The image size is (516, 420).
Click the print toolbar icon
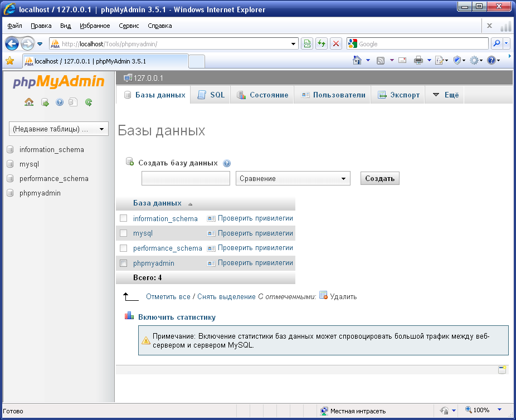[x=418, y=60]
